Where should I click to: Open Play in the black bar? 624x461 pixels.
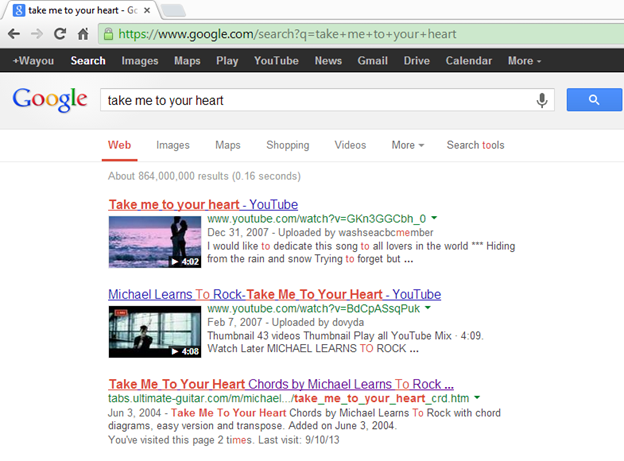(227, 61)
